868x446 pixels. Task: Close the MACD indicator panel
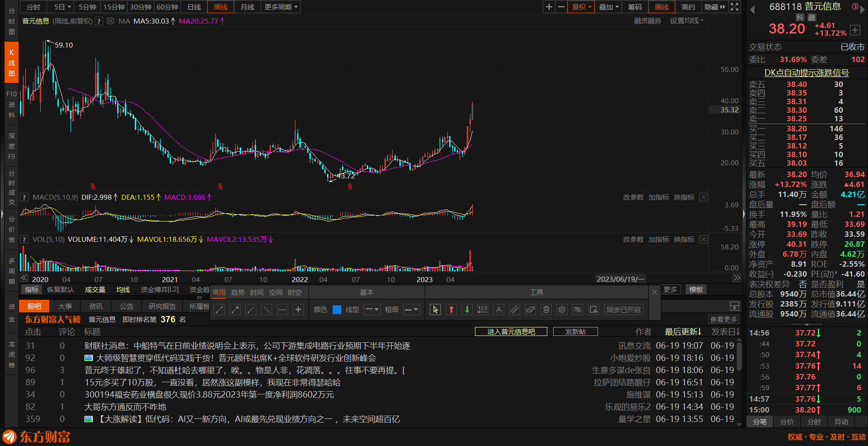pos(703,197)
